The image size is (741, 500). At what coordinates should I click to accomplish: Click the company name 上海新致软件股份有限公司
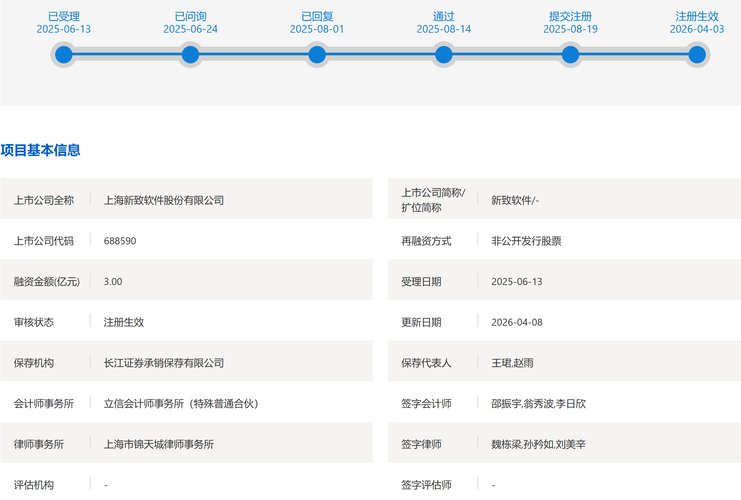(x=164, y=200)
